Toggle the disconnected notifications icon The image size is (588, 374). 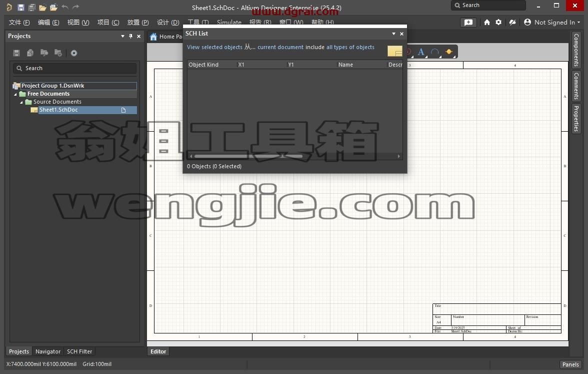[512, 23]
